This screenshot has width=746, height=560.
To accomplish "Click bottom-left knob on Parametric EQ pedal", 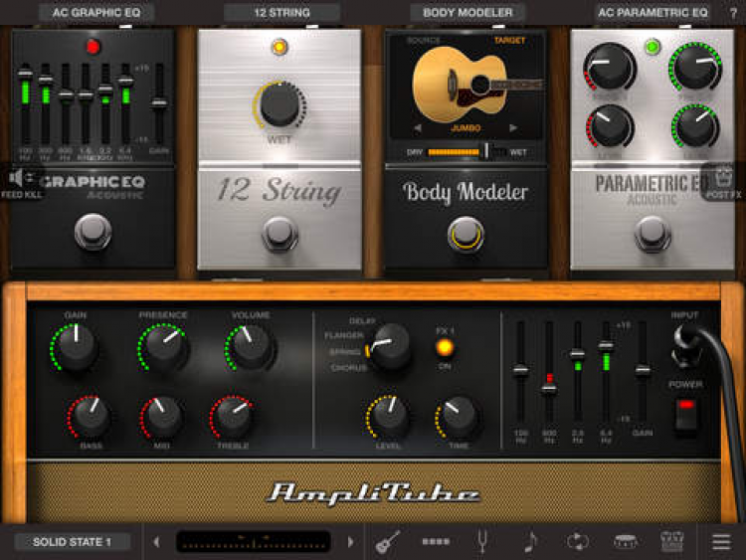I will tap(610, 126).
